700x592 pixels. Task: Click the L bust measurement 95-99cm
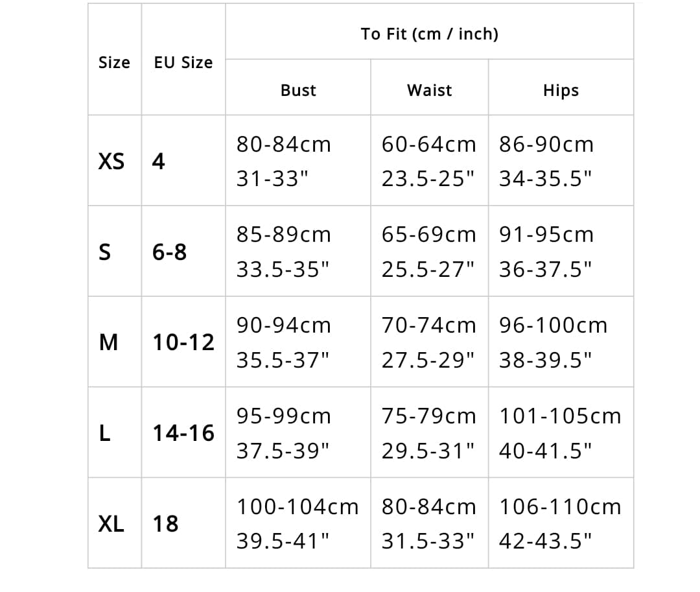[283, 416]
